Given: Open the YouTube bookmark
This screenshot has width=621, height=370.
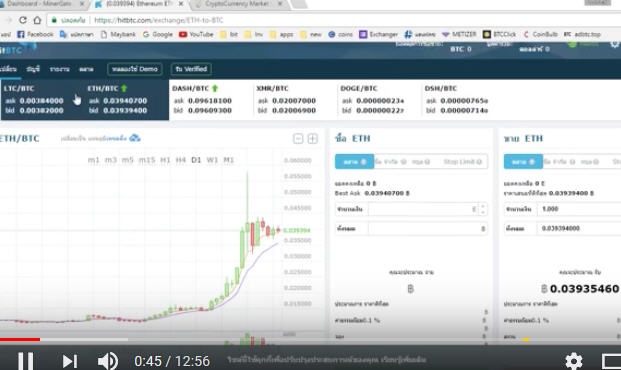Looking at the screenshot, I should (x=196, y=34).
